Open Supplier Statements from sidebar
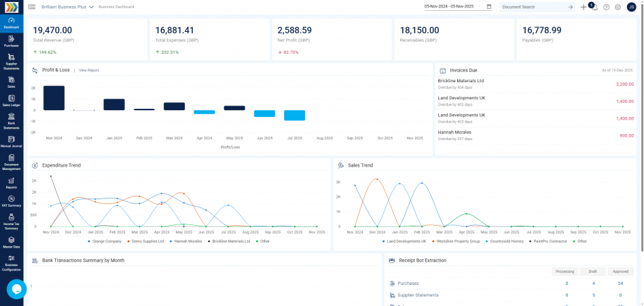This screenshot has height=306, width=644. click(x=12, y=61)
